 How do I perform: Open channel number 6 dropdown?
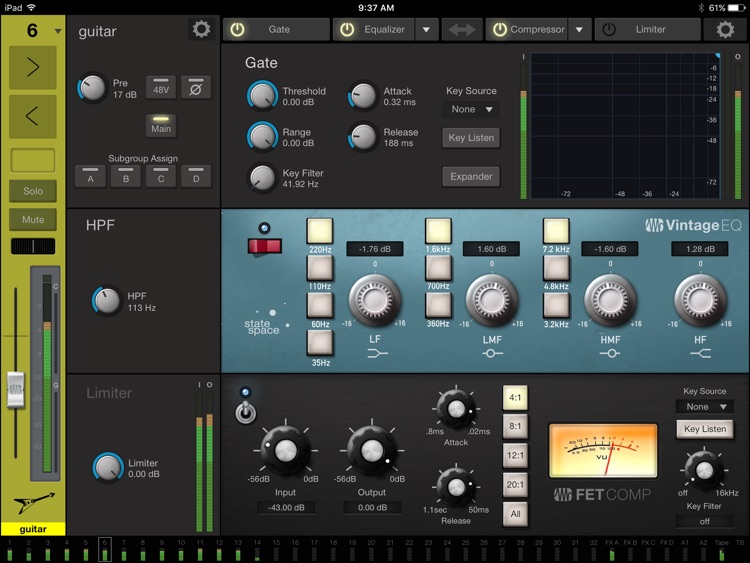[58, 31]
